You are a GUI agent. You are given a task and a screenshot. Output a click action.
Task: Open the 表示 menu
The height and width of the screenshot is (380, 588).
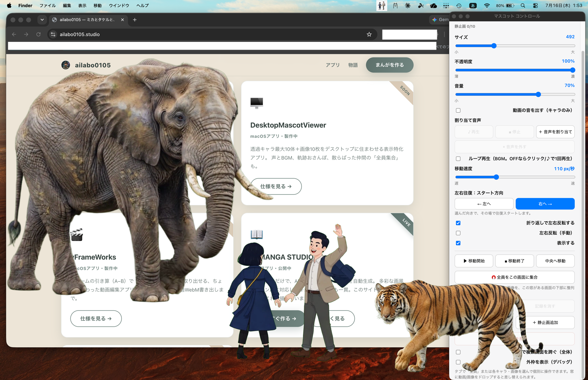(82, 5)
